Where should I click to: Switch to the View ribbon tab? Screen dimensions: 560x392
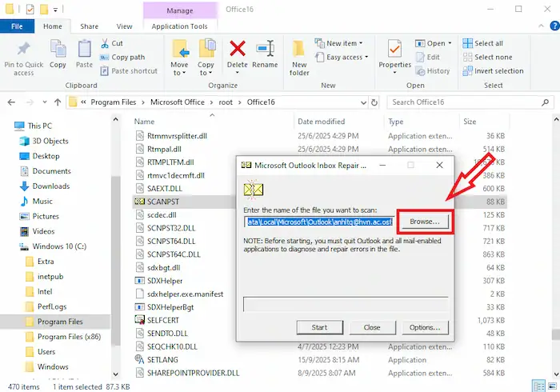(124, 26)
